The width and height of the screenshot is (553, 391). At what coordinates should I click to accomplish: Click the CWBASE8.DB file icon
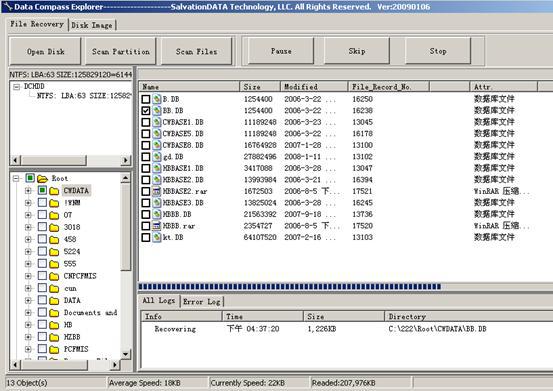tap(157, 145)
